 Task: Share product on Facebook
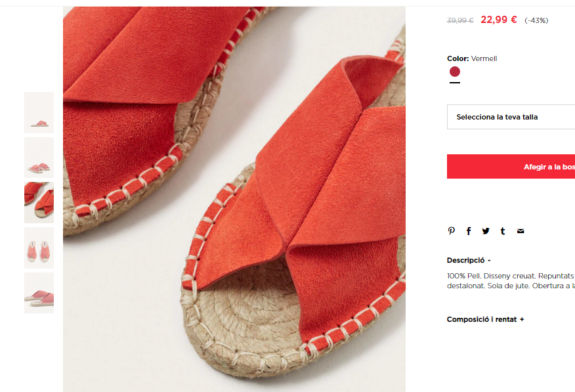pyautogui.click(x=469, y=231)
